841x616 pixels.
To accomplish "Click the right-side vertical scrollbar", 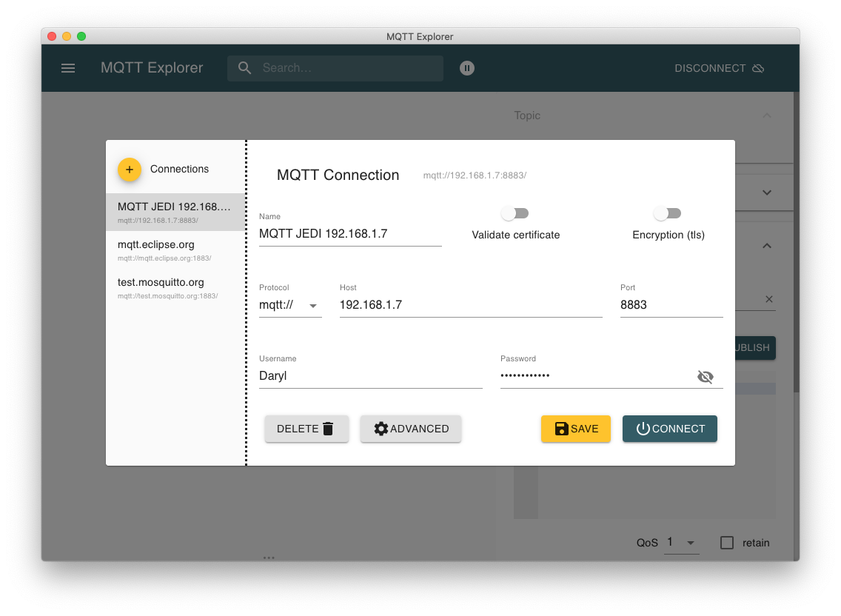I will point(797,241).
